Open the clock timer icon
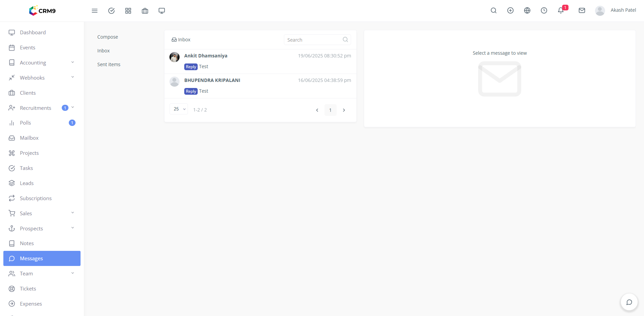Image resolution: width=644 pixels, height=316 pixels. (544, 10)
